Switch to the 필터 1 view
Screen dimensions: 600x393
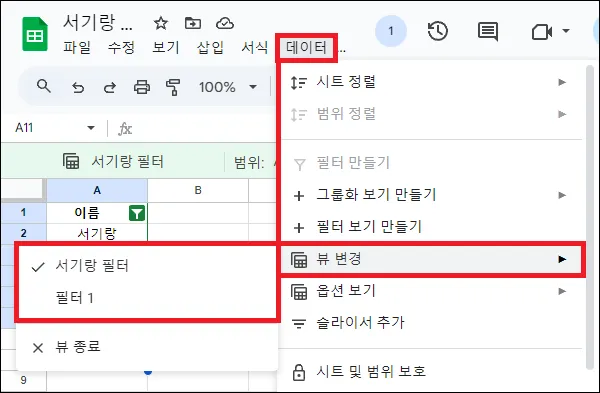147,298
